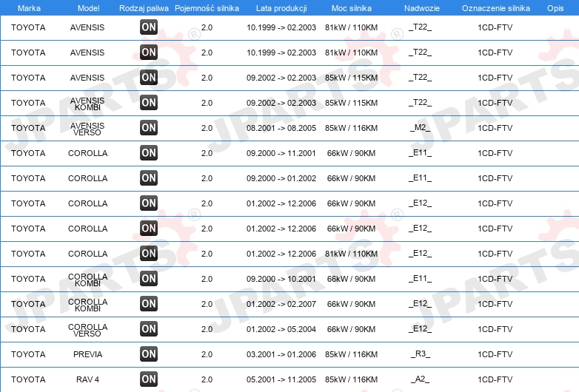The image size is (579, 392).
Task: Click the 2.0 engine capacity in the AVENSIS KOMBI row
Action: 207,103
